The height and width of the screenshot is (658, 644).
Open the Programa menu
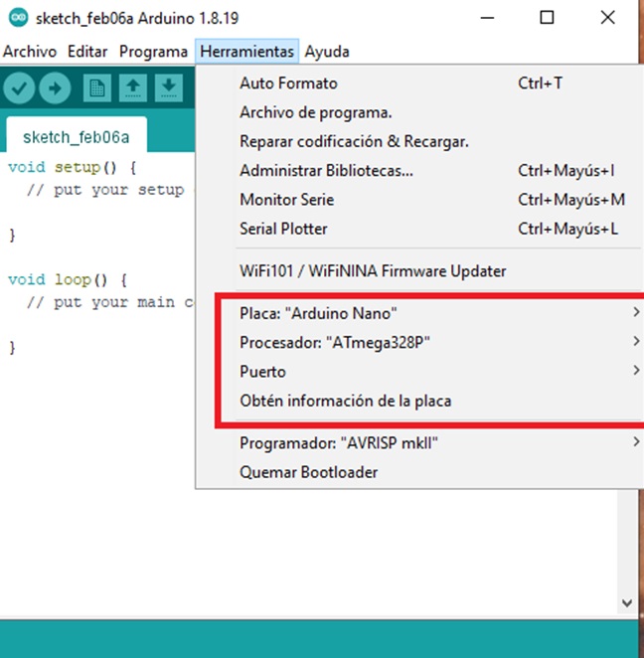click(153, 51)
